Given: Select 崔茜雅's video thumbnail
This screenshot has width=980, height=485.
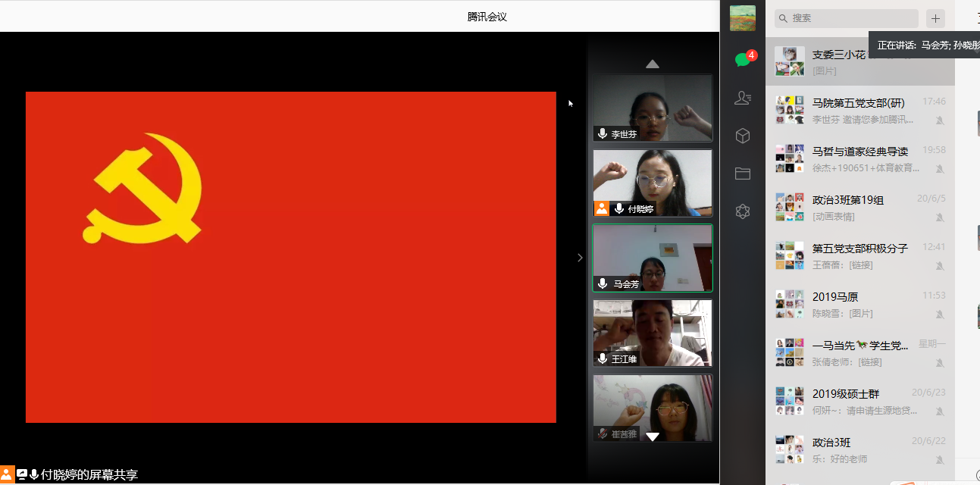Looking at the screenshot, I should (x=653, y=408).
